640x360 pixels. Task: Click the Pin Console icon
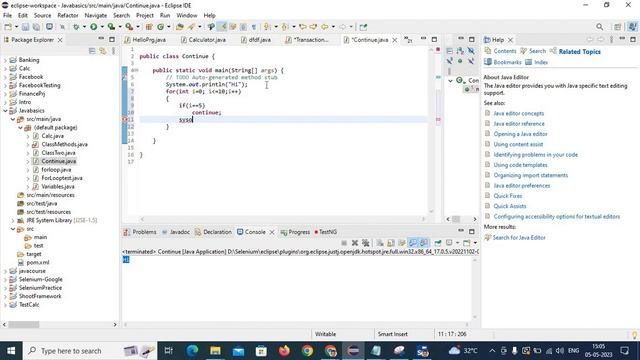pyautogui.click(x=438, y=243)
